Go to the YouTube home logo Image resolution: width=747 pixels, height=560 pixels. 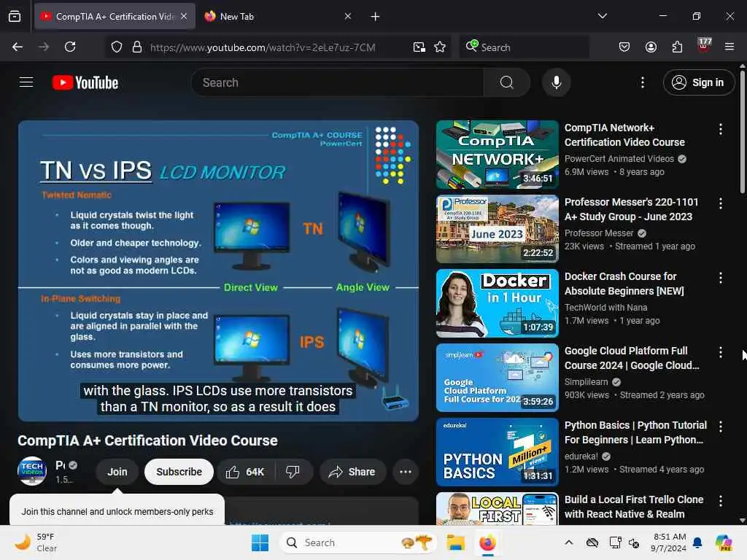(85, 82)
